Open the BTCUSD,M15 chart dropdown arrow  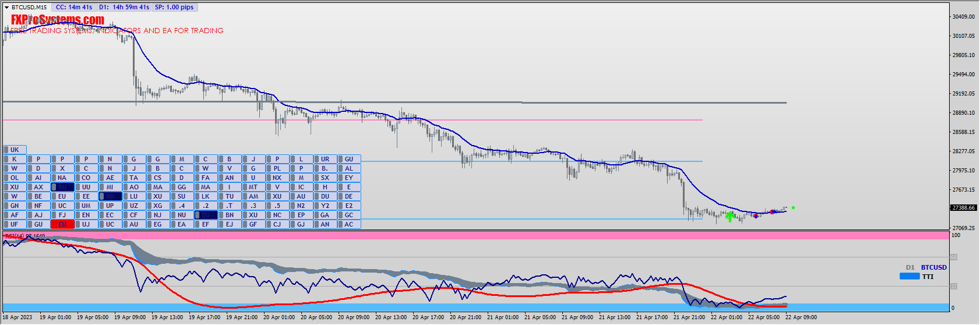coord(7,8)
